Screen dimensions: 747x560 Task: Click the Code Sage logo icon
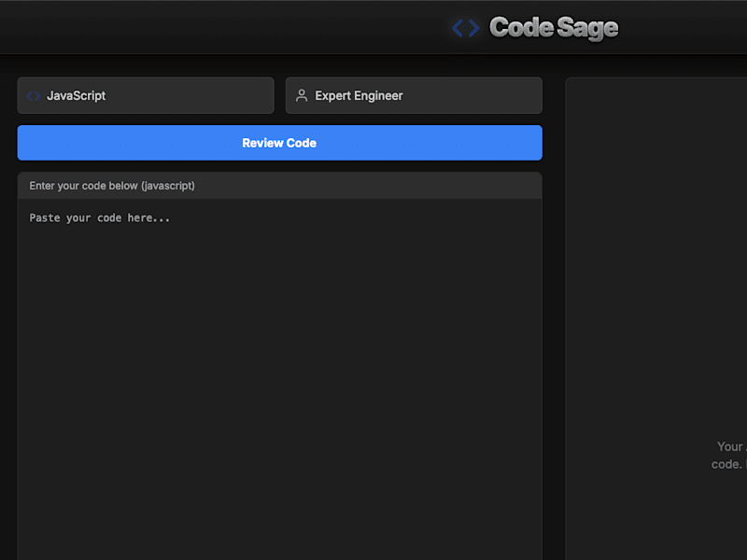(x=465, y=28)
